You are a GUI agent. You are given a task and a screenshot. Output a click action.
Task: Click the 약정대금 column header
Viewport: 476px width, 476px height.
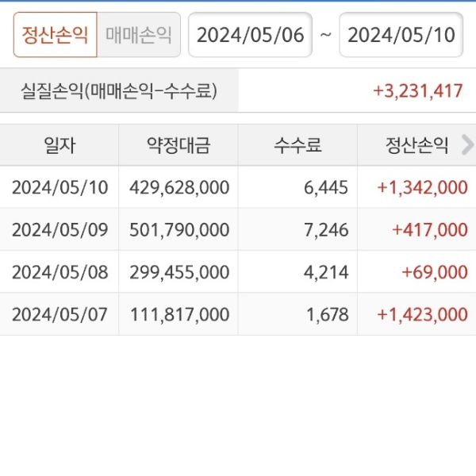178,145
